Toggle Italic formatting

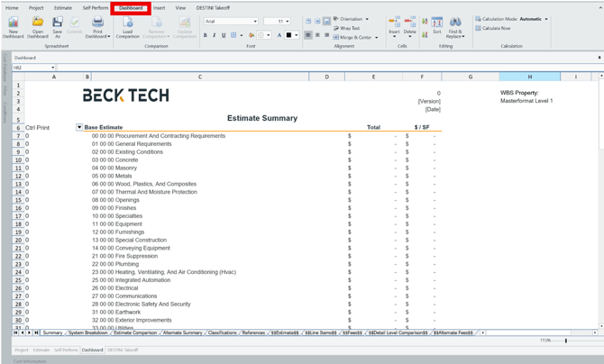(x=215, y=36)
